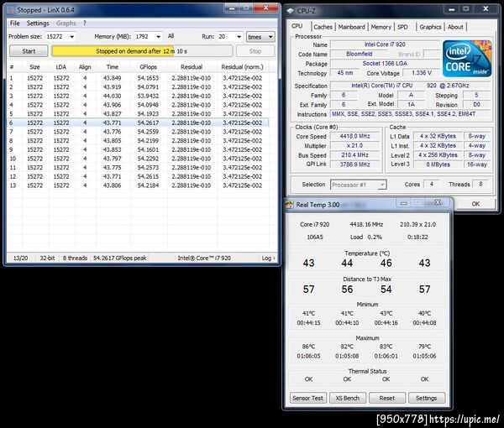Open the times unit dropdown
The height and width of the screenshot is (428, 504).
pyautogui.click(x=260, y=37)
